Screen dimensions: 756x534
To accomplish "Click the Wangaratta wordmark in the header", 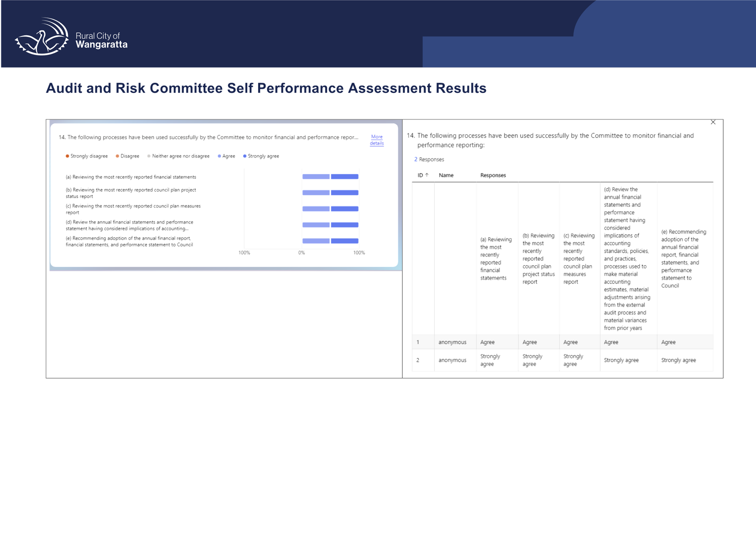I will 102,45.
